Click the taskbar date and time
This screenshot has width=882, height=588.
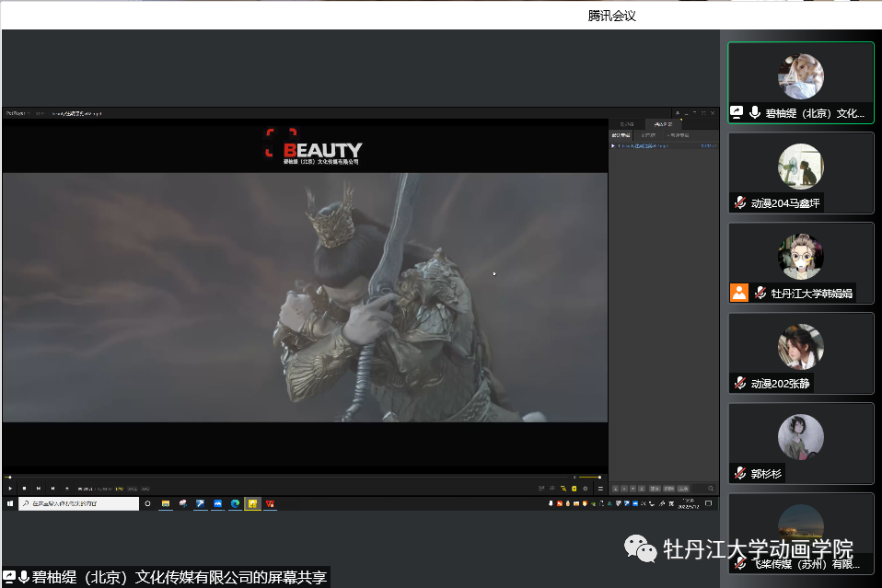[x=689, y=503]
